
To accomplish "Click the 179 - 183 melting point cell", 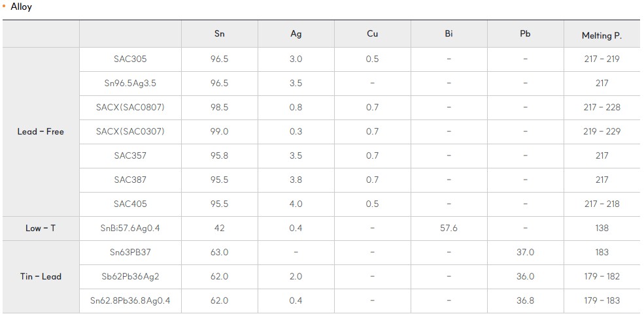I will [x=602, y=301].
